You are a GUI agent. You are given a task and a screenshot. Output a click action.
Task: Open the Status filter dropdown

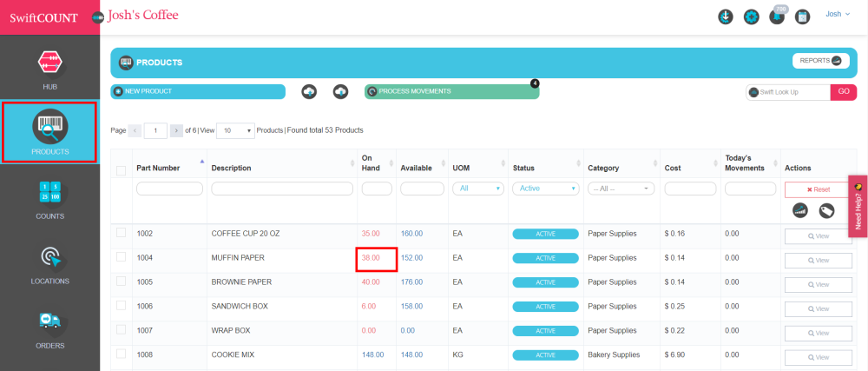(546, 189)
